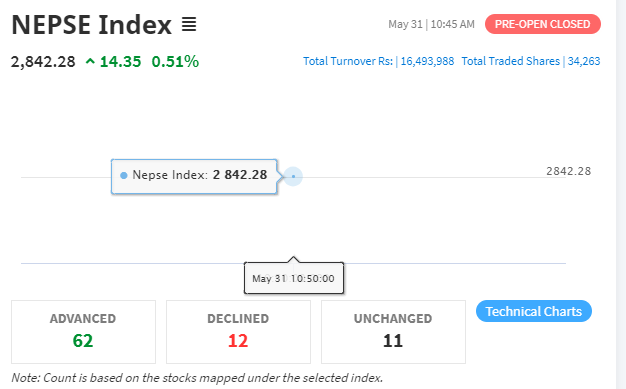Screen dimensions: 626x389
Task: Click the 2842.28 axis label
Action: 569,171
